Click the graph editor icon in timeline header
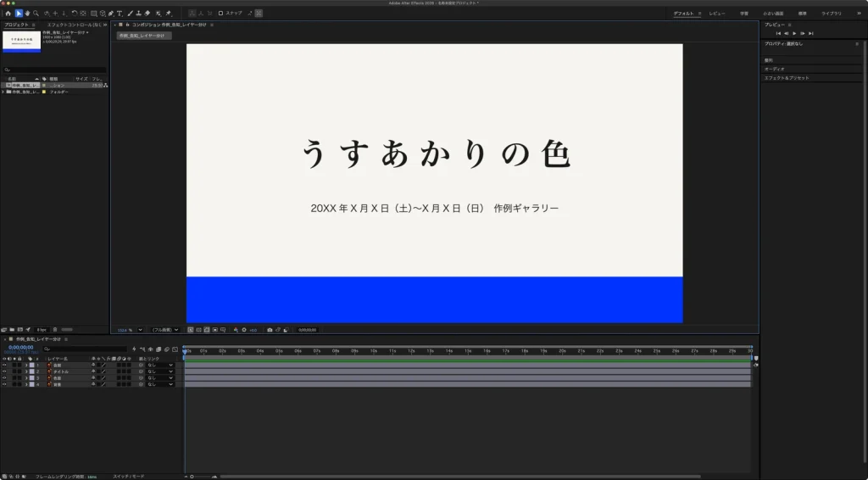Viewport: 868px width, 480px height. (x=175, y=349)
